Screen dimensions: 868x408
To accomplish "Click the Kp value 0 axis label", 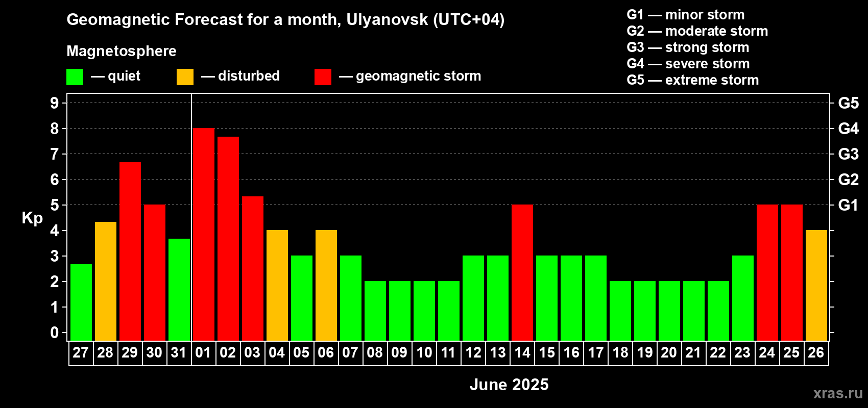I will 55,333.
